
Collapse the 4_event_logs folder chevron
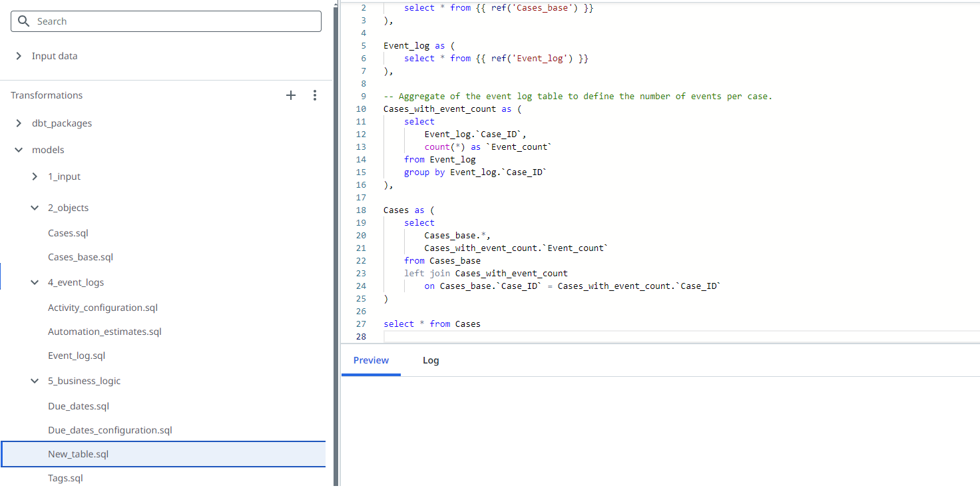pos(35,282)
